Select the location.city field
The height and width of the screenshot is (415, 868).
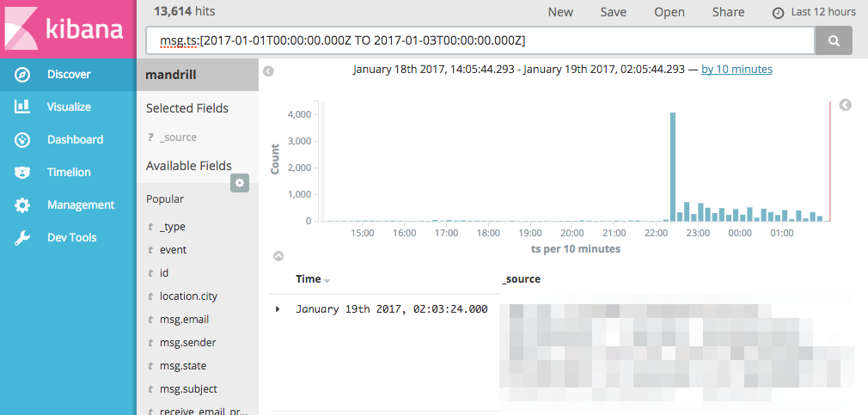coord(188,296)
